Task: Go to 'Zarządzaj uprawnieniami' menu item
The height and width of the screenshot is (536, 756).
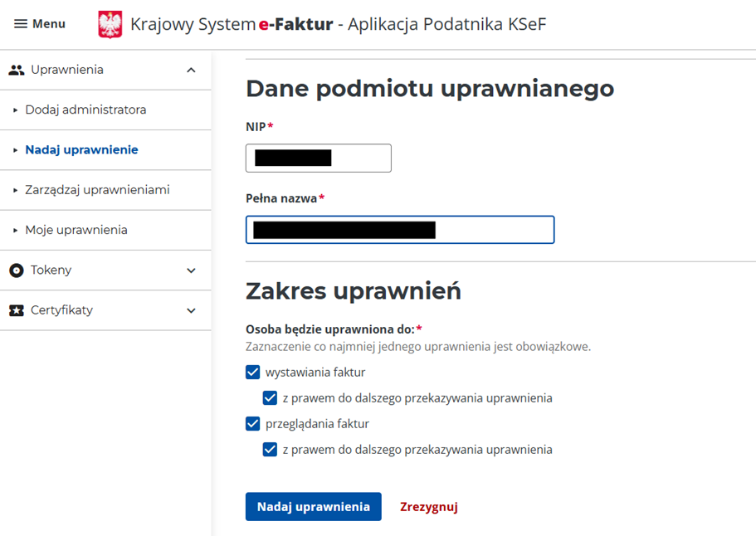Action: tap(97, 190)
